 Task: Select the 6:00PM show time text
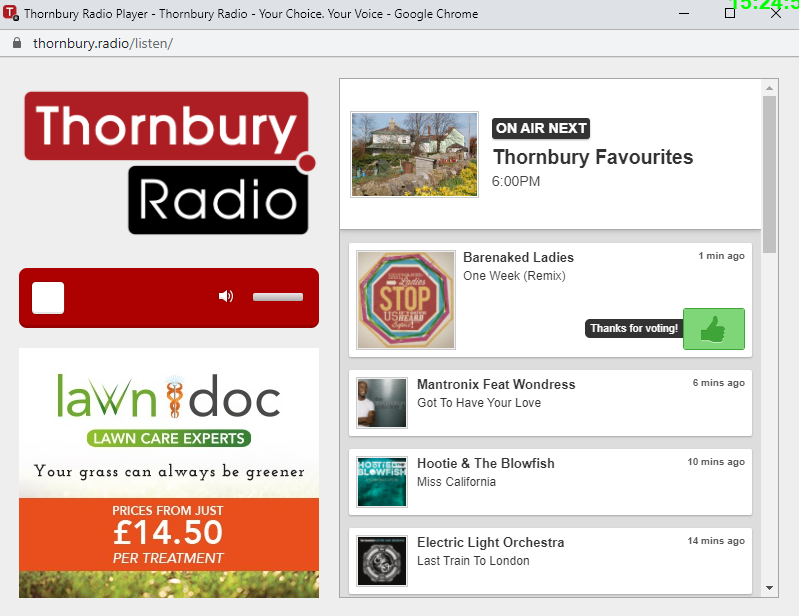coord(516,181)
